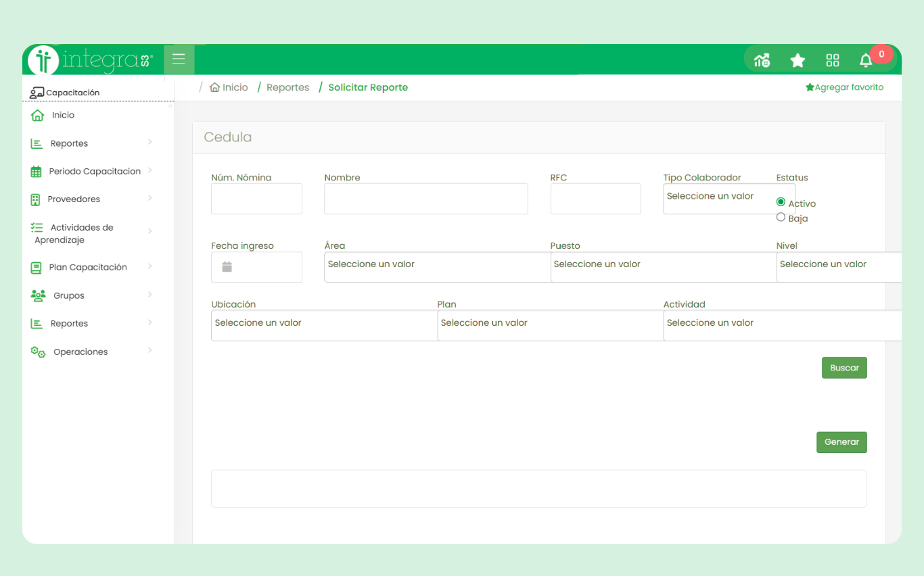Image resolution: width=924 pixels, height=576 pixels.
Task: Open favorites star icon in header
Action: point(798,60)
